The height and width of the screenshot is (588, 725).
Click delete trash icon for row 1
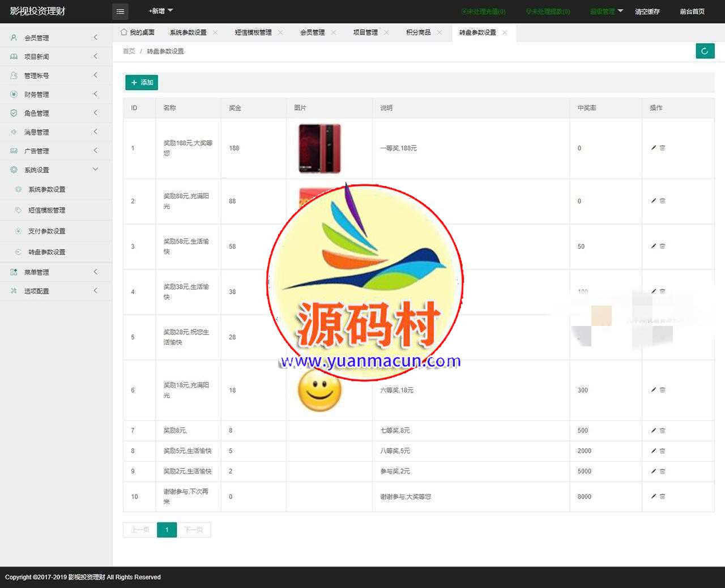[662, 148]
